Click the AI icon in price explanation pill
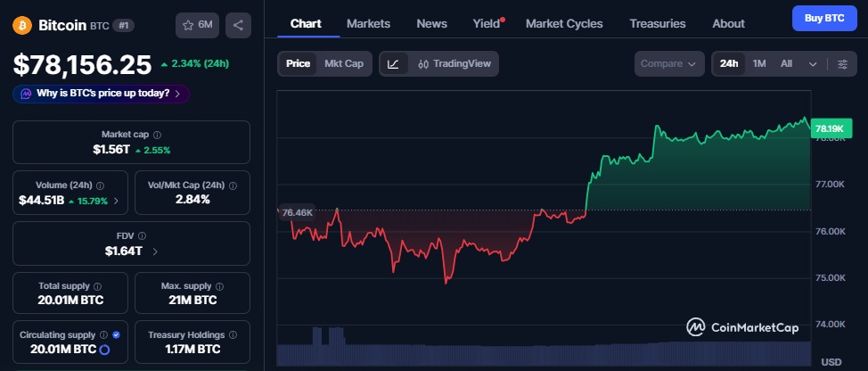Image resolution: width=868 pixels, height=371 pixels. pyautogui.click(x=26, y=94)
